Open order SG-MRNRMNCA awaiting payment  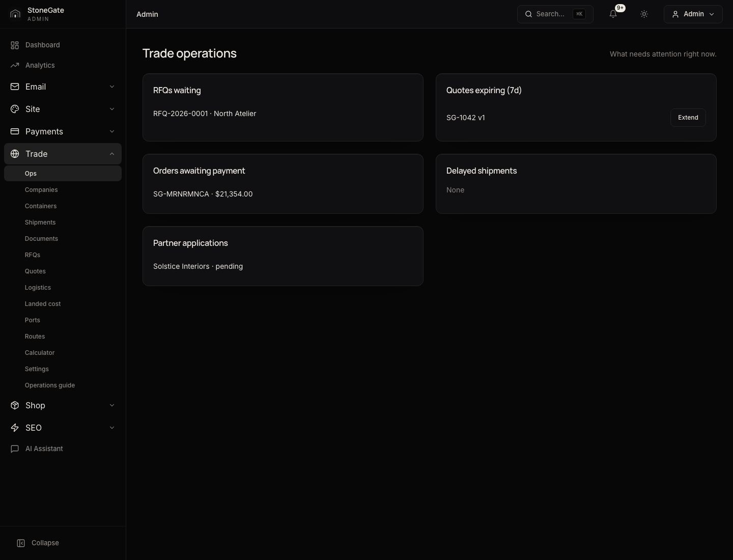[203, 194]
